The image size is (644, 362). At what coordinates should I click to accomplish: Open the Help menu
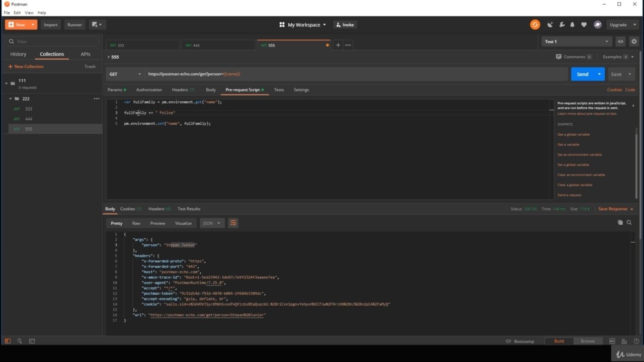(42, 13)
